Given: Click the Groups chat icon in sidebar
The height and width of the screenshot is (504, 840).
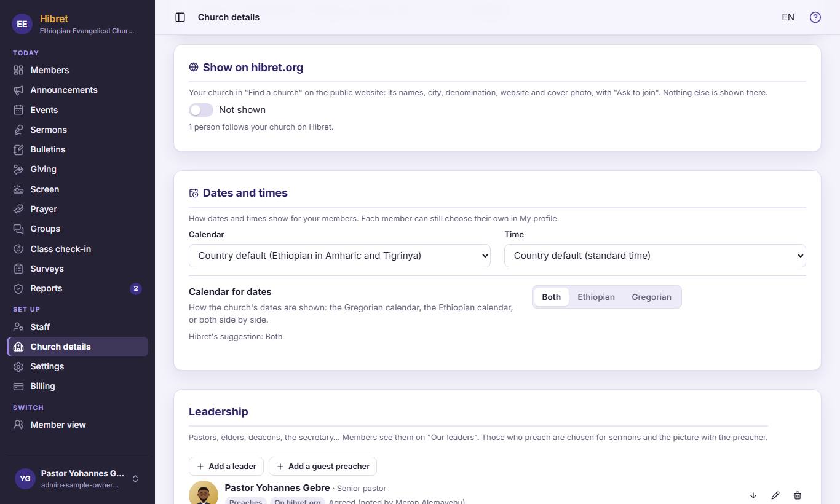Looking at the screenshot, I should point(18,229).
